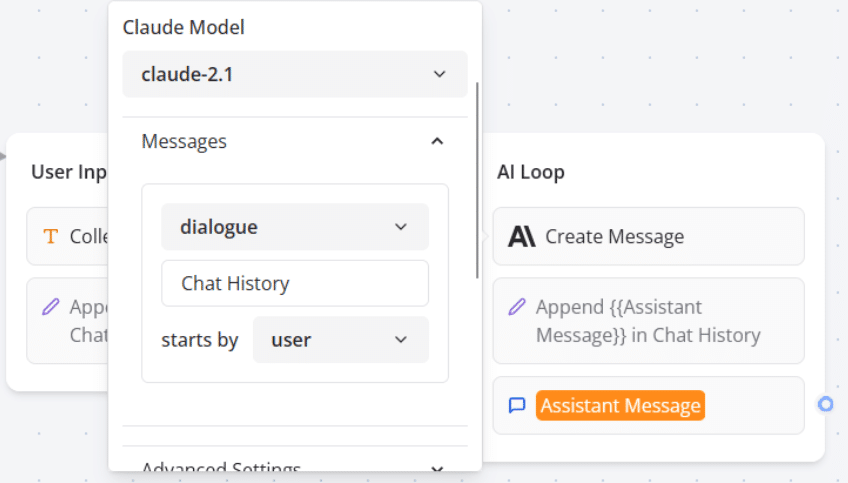This screenshot has height=483, width=848.
Task: Click the orange T text icon in User Input
Action: point(50,236)
